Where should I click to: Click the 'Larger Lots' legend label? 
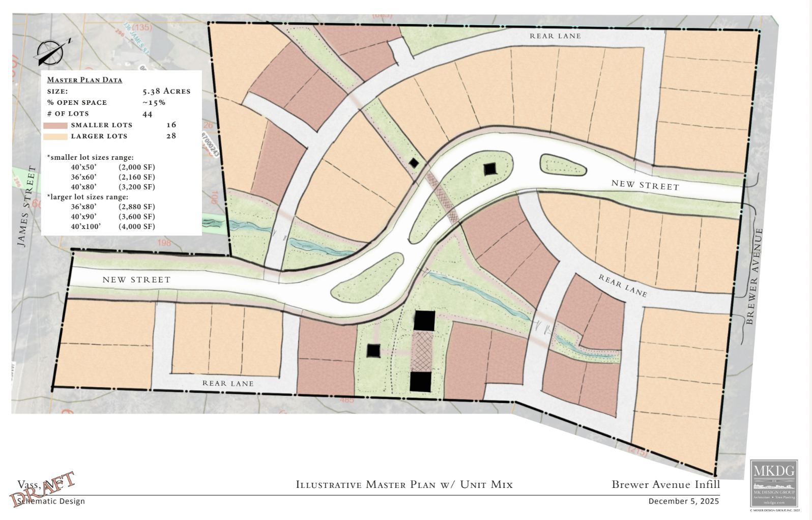(99, 136)
